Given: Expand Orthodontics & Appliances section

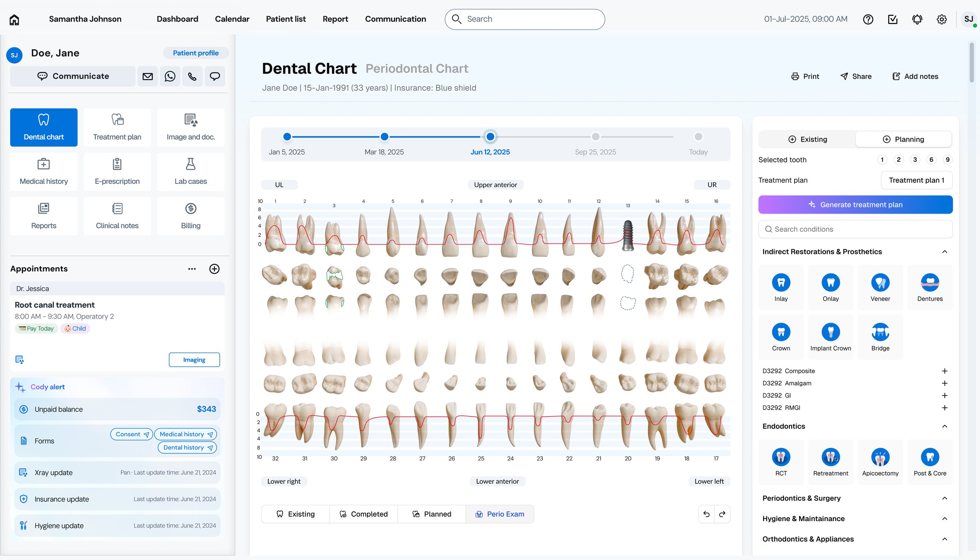Looking at the screenshot, I should point(944,539).
